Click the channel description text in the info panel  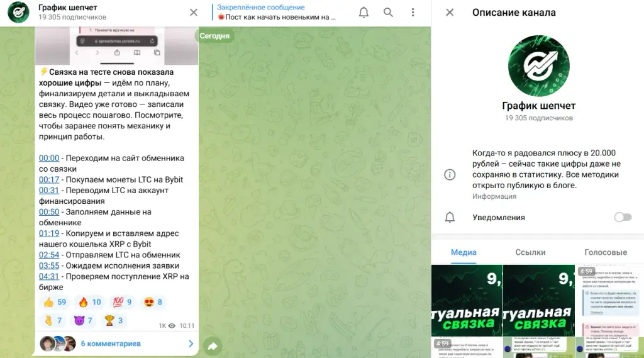point(547,169)
